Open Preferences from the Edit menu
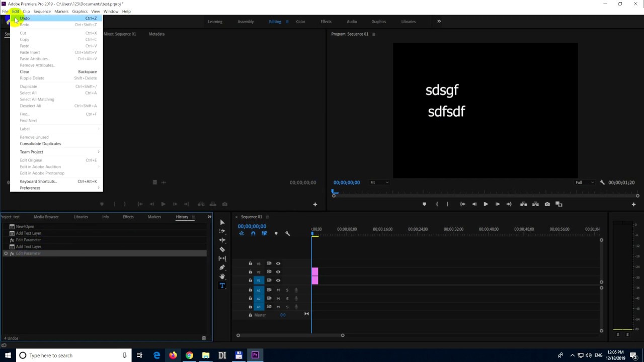The image size is (644, 362). click(56, 188)
